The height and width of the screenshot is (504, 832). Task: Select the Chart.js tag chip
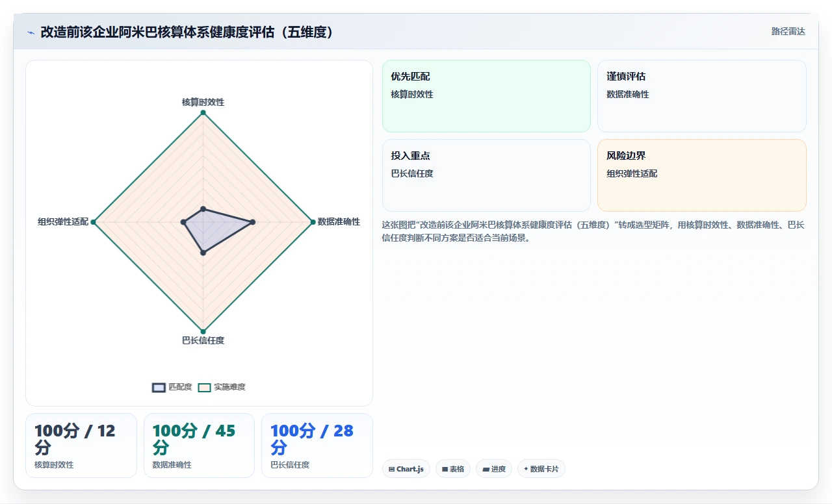pyautogui.click(x=406, y=469)
